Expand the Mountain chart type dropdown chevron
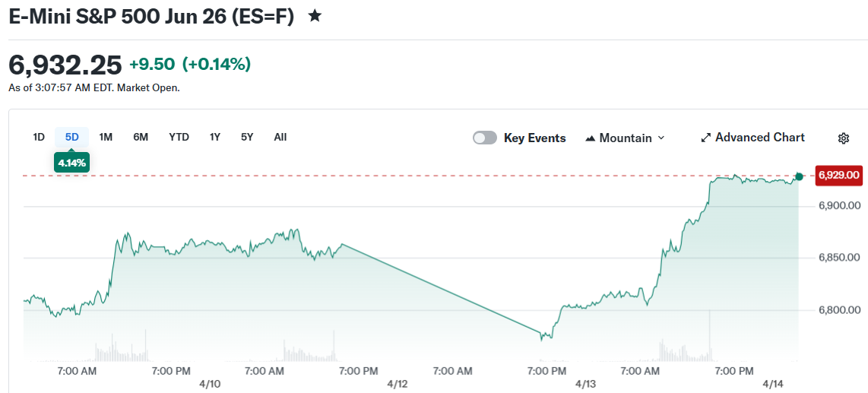The height and width of the screenshot is (393, 868). [661, 138]
